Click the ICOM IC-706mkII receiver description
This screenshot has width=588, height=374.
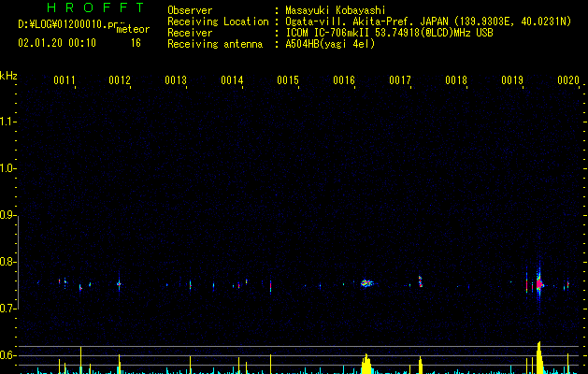coord(389,33)
